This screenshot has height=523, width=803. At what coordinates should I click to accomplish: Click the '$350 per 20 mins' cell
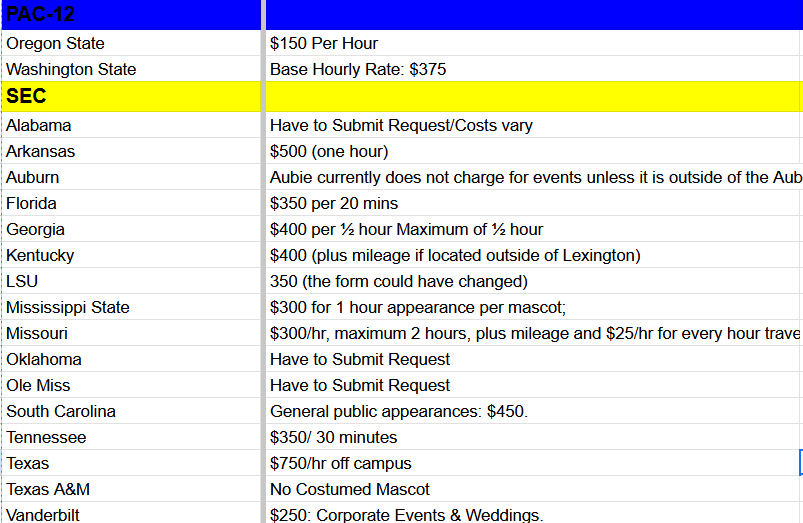click(x=534, y=203)
